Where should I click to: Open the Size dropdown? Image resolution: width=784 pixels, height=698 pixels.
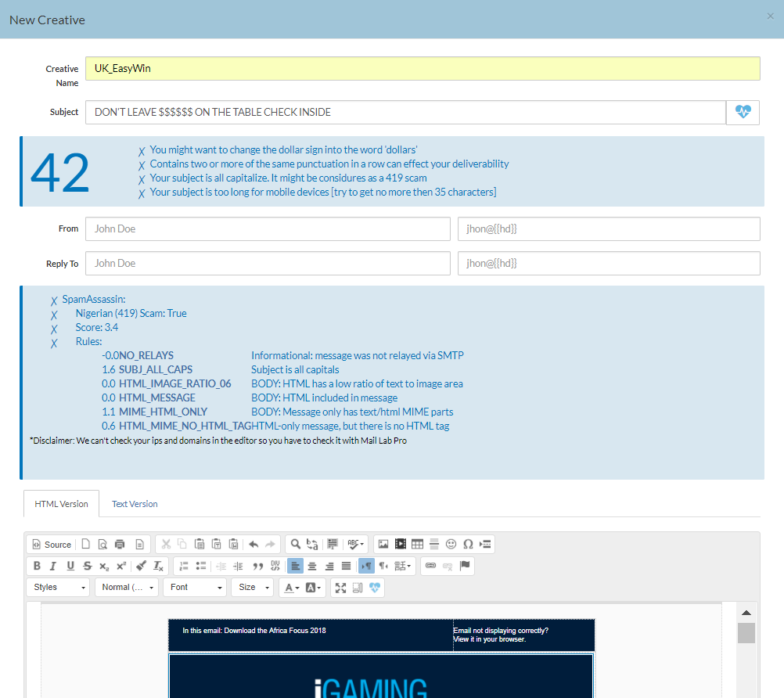click(253, 587)
